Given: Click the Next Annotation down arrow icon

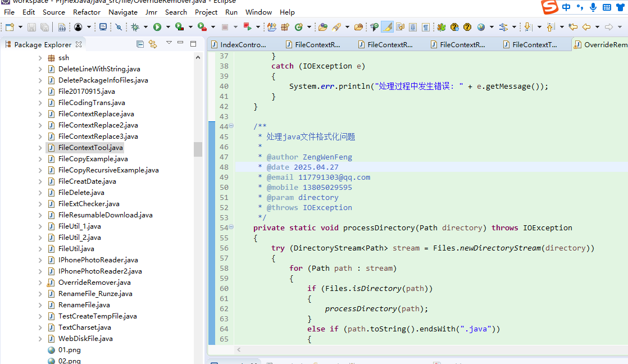Looking at the screenshot, I should pyautogui.click(x=528, y=27).
